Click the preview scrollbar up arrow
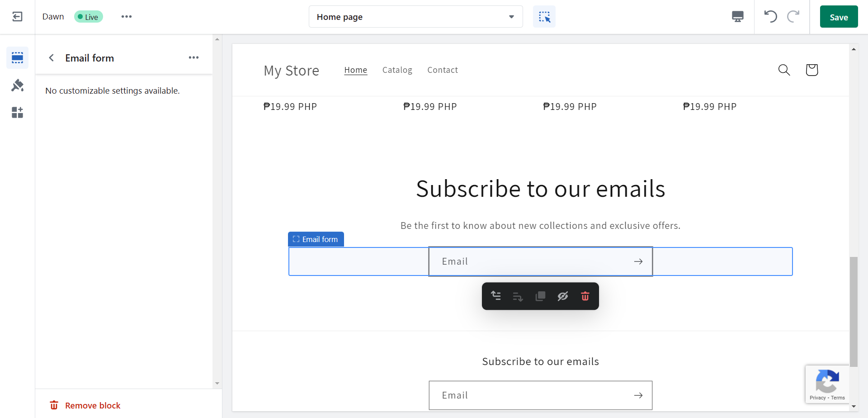Viewport: 868px width, 418px height. pos(854,49)
